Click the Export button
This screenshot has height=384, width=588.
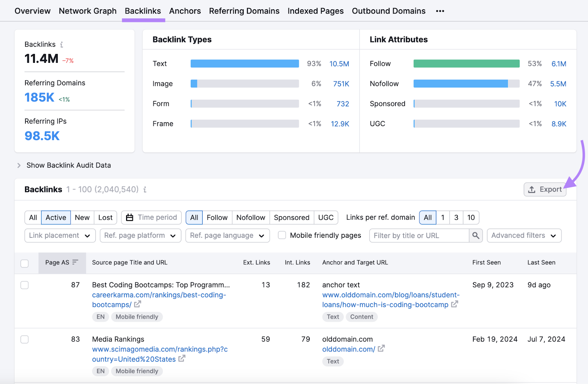545,189
